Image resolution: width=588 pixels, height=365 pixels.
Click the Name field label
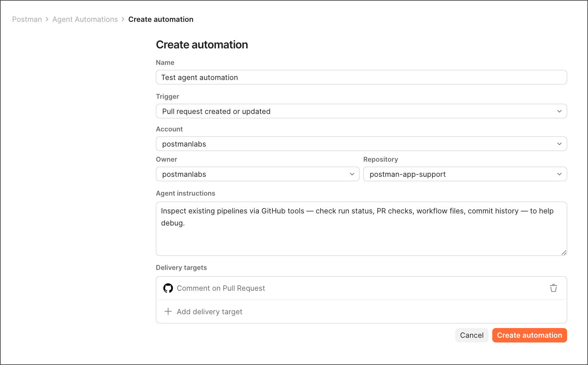165,63
